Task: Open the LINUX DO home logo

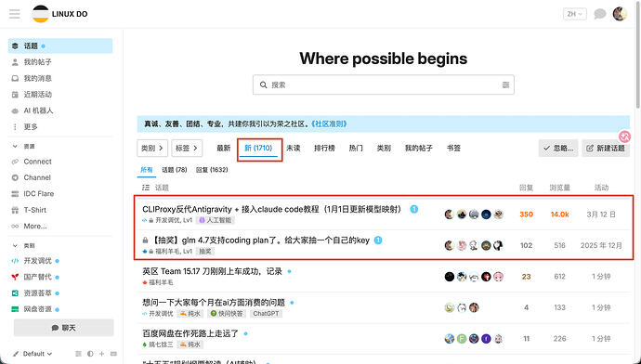Action: coord(60,14)
